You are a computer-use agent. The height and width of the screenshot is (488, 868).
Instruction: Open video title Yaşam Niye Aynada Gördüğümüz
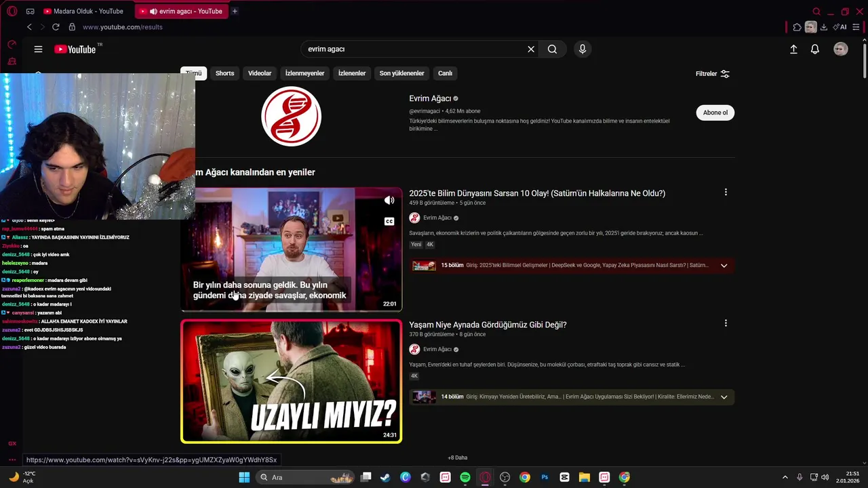pyautogui.click(x=488, y=325)
